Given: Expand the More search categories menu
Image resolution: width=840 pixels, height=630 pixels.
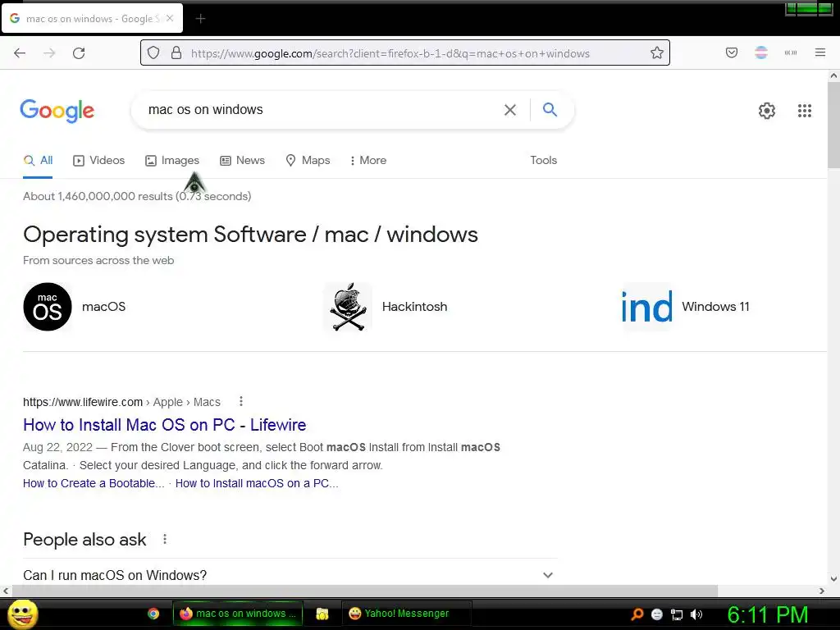Looking at the screenshot, I should [x=368, y=161].
